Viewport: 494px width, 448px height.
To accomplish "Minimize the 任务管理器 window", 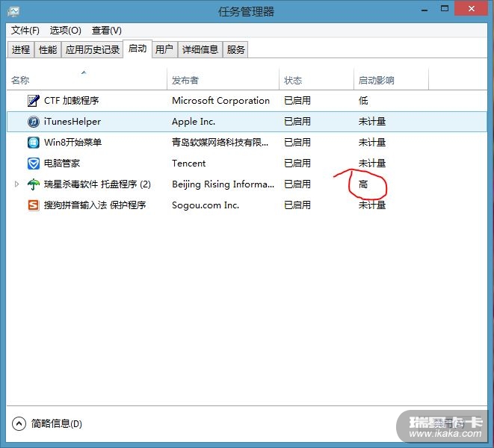I will [424, 10].
